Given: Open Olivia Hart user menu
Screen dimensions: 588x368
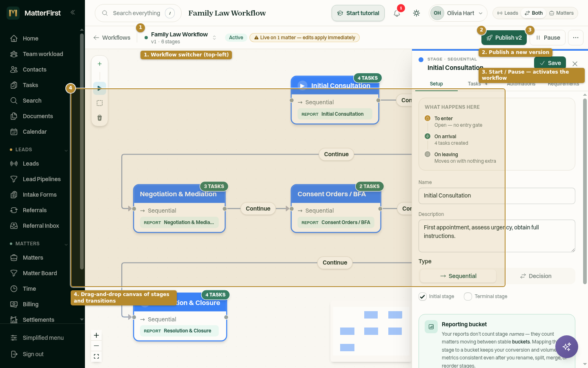Looking at the screenshot, I should point(458,13).
